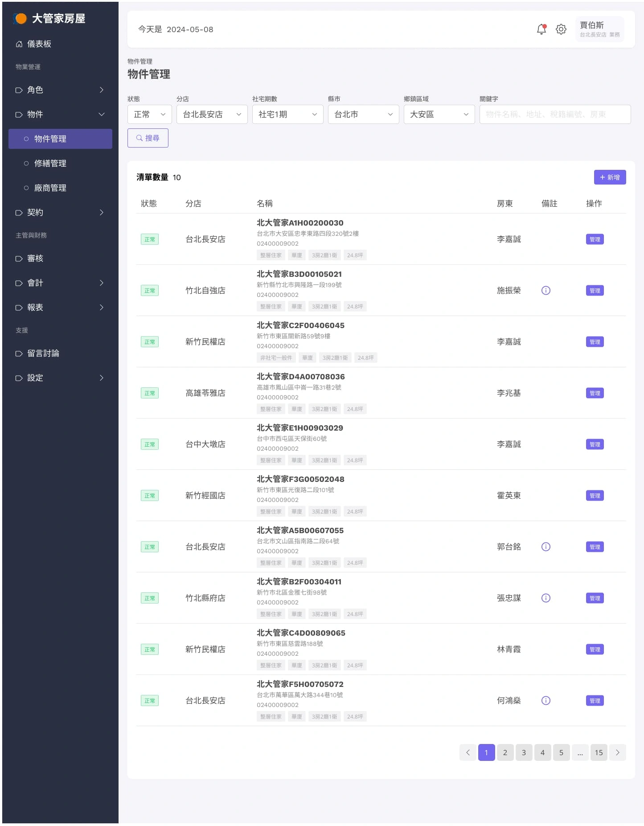Screen dimensions: 644x826
Task: Open the 分店 dropdown showing 台北長安店
Action: [212, 115]
